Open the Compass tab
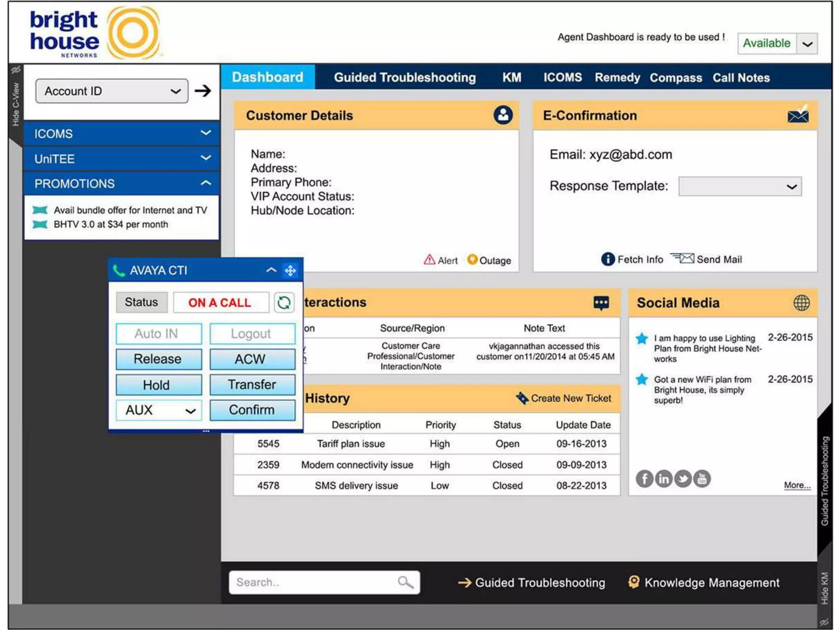The image size is (840, 630). (676, 78)
